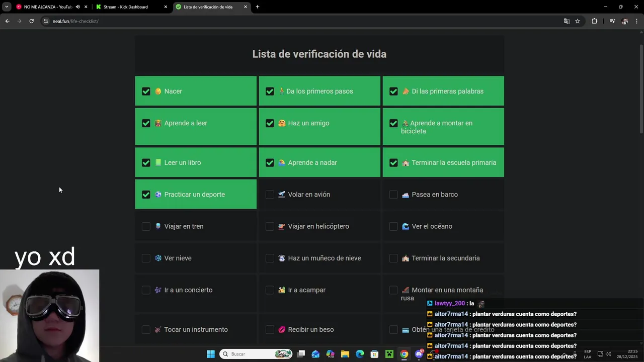Image resolution: width=644 pixels, height=362 pixels.
Task: Click the snowflake emoji beside Ver nieve
Action: pyautogui.click(x=158, y=258)
